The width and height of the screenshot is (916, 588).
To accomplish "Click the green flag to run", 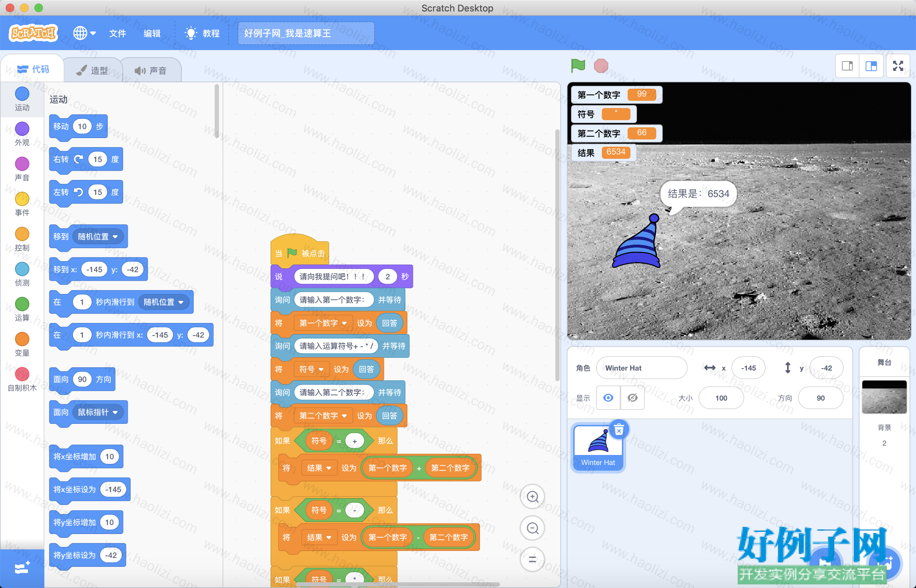I will tap(578, 66).
